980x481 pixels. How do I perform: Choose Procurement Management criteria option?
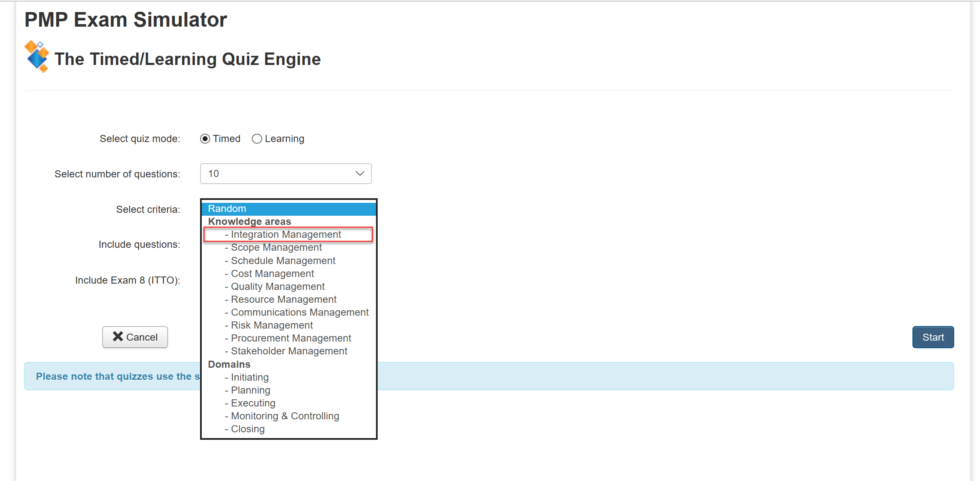[x=289, y=338]
